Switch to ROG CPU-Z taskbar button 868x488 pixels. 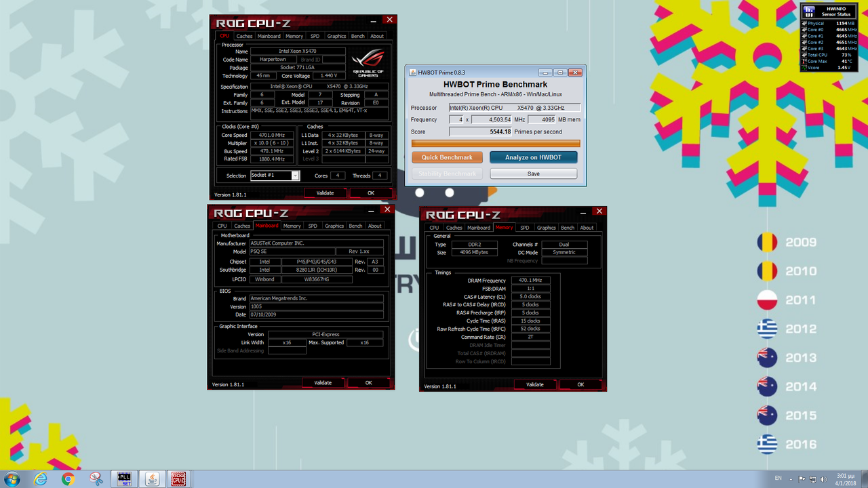(178, 479)
